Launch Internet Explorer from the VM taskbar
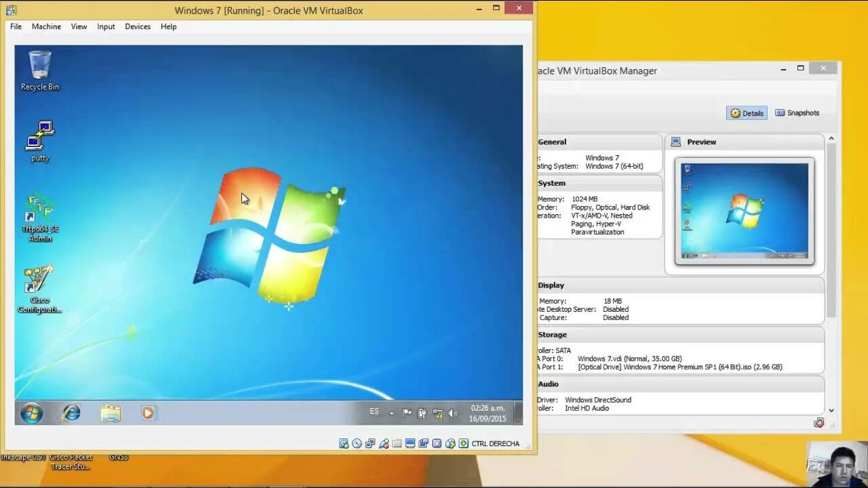This screenshot has height=488, width=868. point(71,413)
